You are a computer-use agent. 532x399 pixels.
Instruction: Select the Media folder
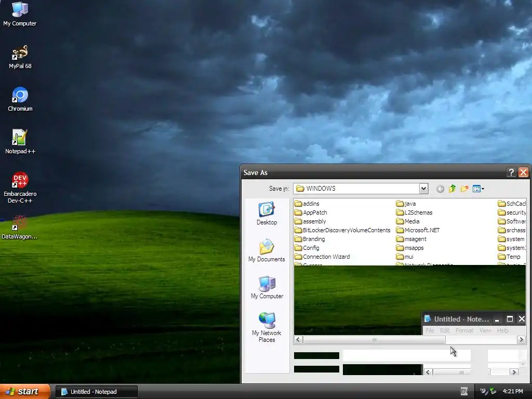[408, 221]
